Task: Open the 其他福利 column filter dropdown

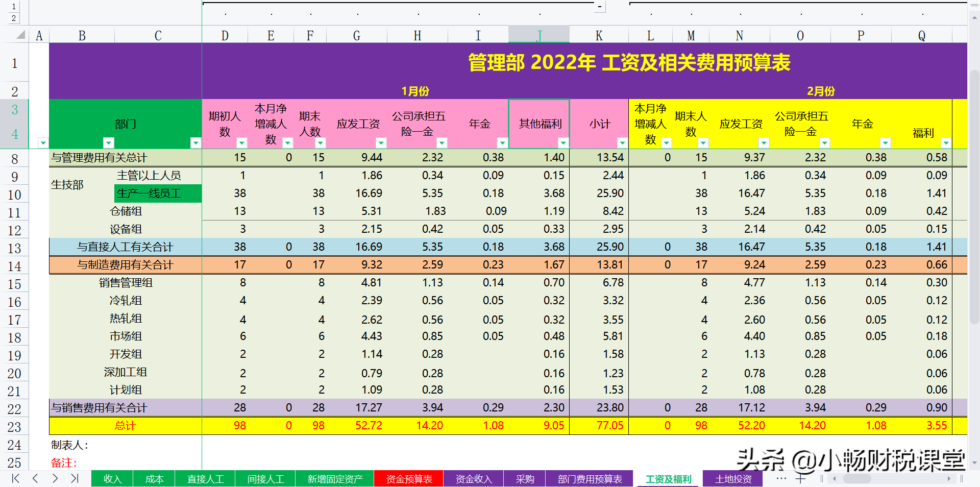Action: point(563,143)
